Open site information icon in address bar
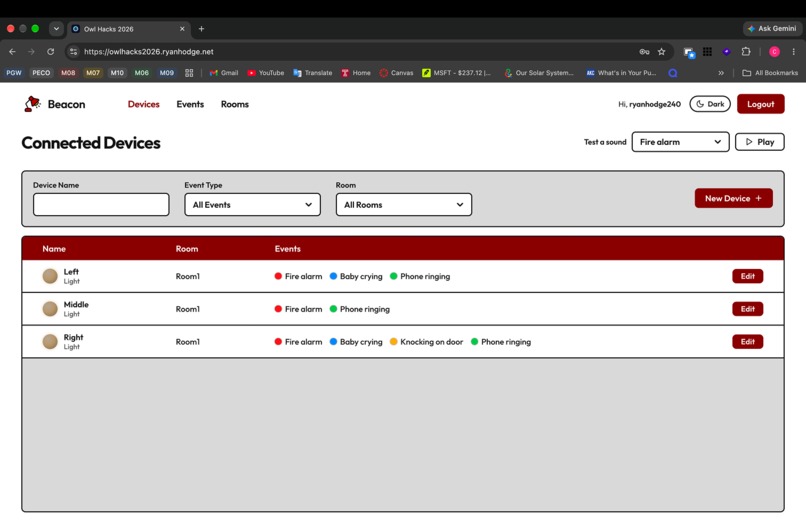This screenshot has width=806, height=523. 74,51
